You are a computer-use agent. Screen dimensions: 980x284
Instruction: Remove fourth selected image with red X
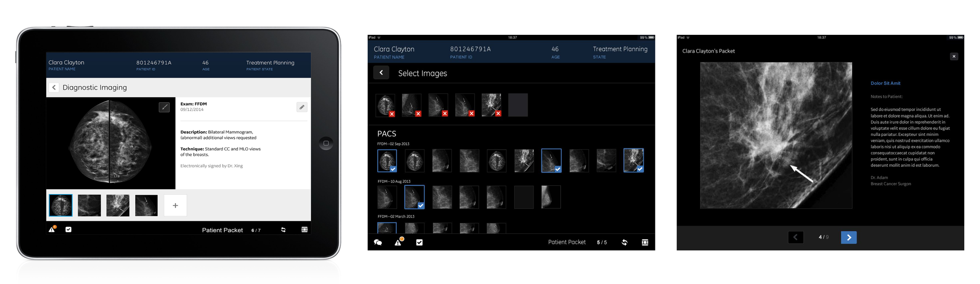point(472,114)
